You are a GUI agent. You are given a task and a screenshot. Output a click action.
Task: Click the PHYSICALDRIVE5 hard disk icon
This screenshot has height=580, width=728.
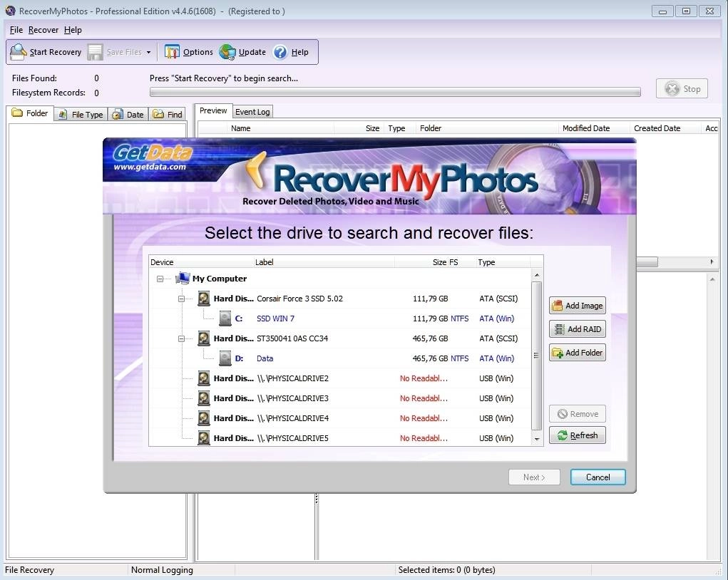tap(203, 438)
